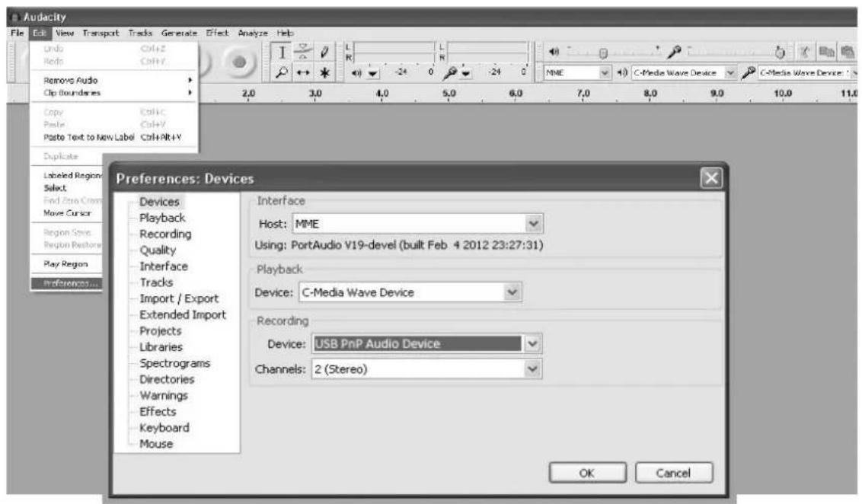
Task: Select Directories in preferences tree
Action: click(x=167, y=379)
